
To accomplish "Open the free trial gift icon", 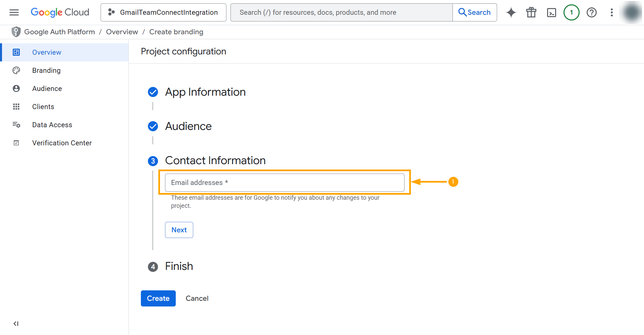I will pyautogui.click(x=531, y=12).
